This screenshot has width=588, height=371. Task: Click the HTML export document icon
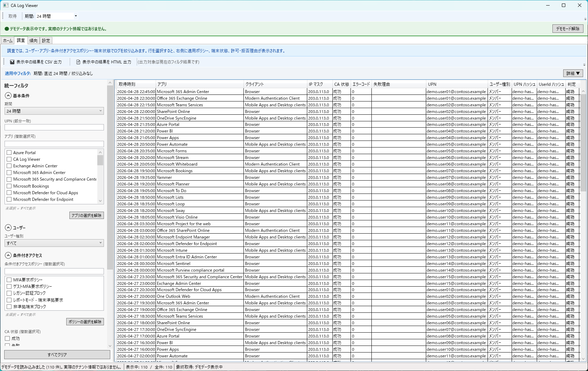[x=78, y=62]
